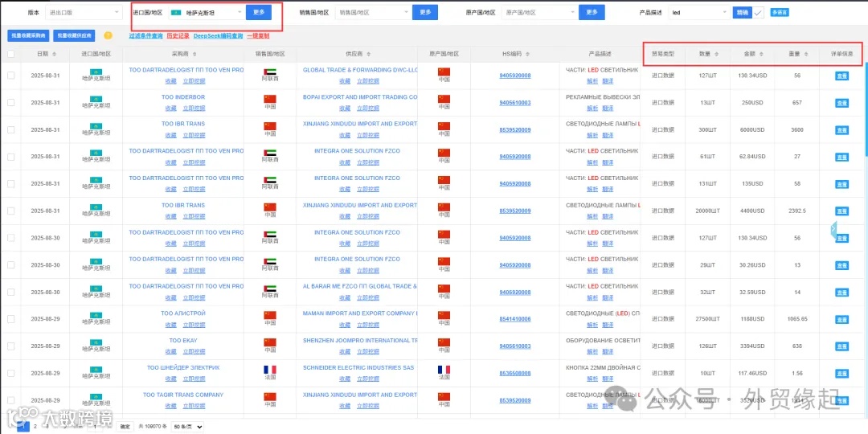This screenshot has height=434, width=868.
Task: Click UAE flag in GLOBAL TRADE & FORWARDING row
Action: coord(270,72)
